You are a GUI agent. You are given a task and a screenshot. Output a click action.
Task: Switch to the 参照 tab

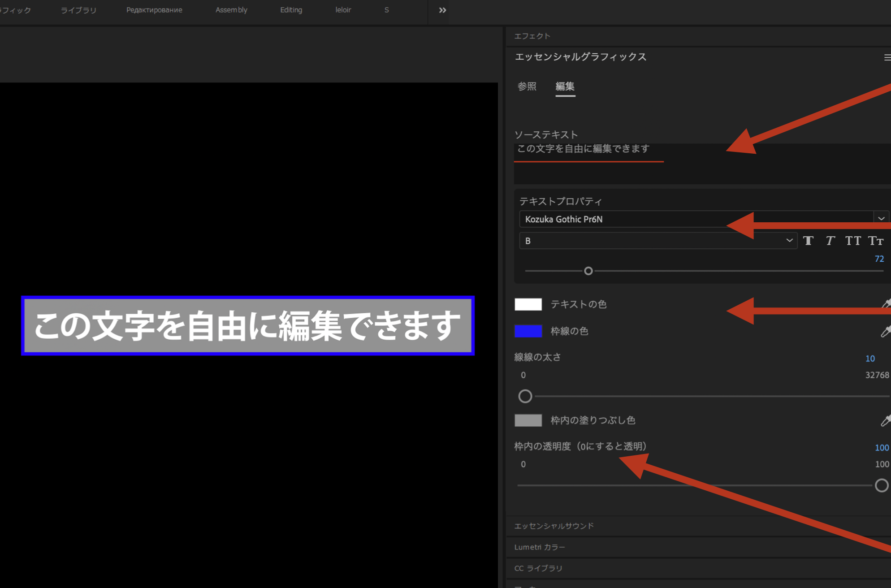coord(527,86)
